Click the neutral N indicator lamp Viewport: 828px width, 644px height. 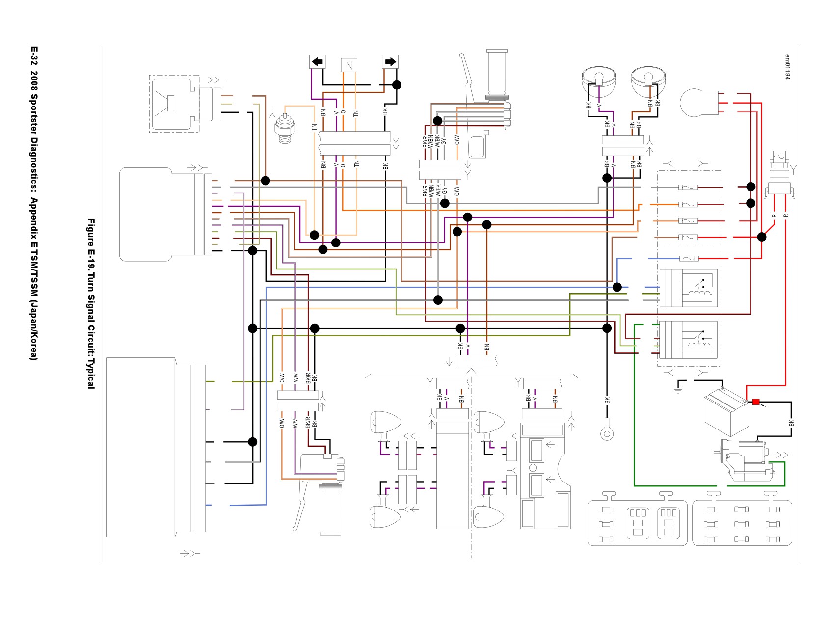click(349, 65)
